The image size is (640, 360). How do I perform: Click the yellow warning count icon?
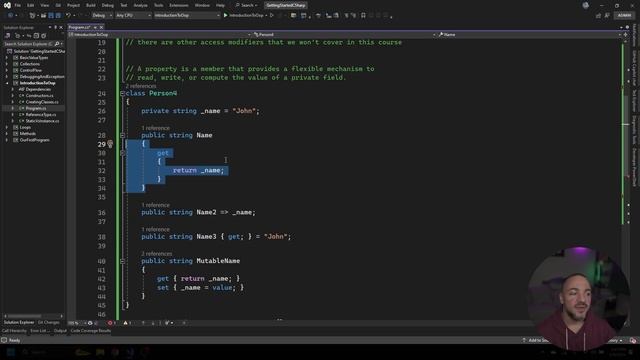click(x=126, y=323)
